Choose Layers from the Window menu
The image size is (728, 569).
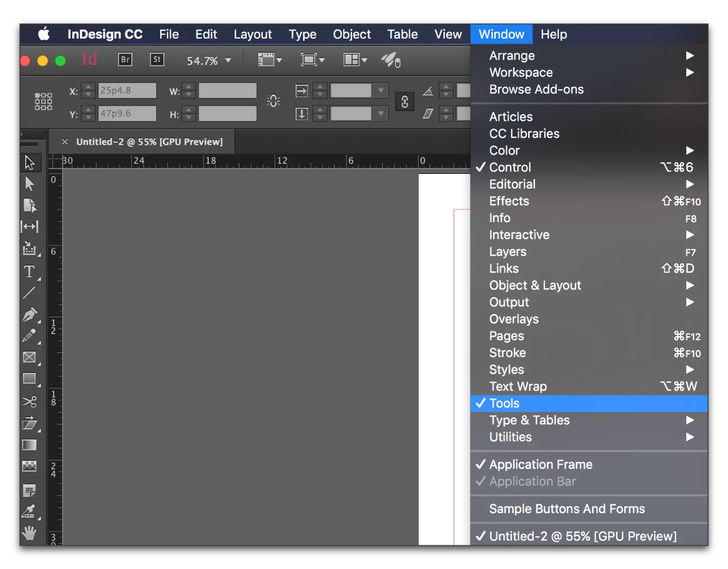[x=589, y=252]
